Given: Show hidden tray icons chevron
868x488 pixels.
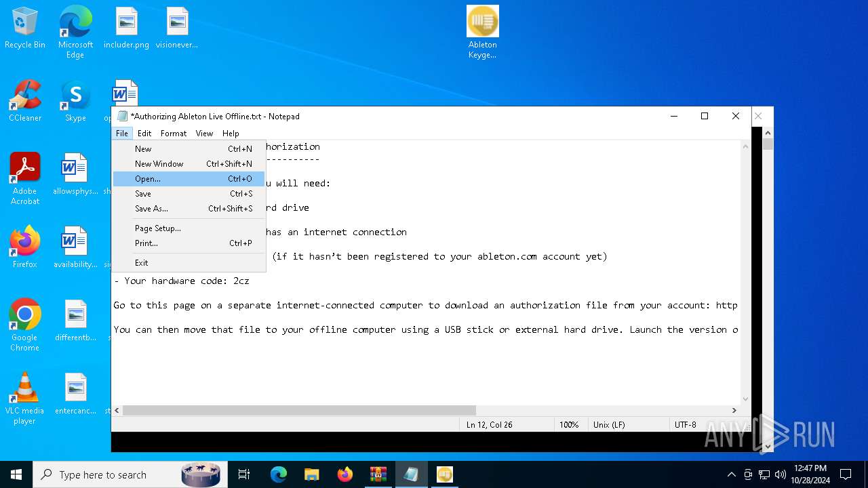Looking at the screenshot, I should pos(731,474).
